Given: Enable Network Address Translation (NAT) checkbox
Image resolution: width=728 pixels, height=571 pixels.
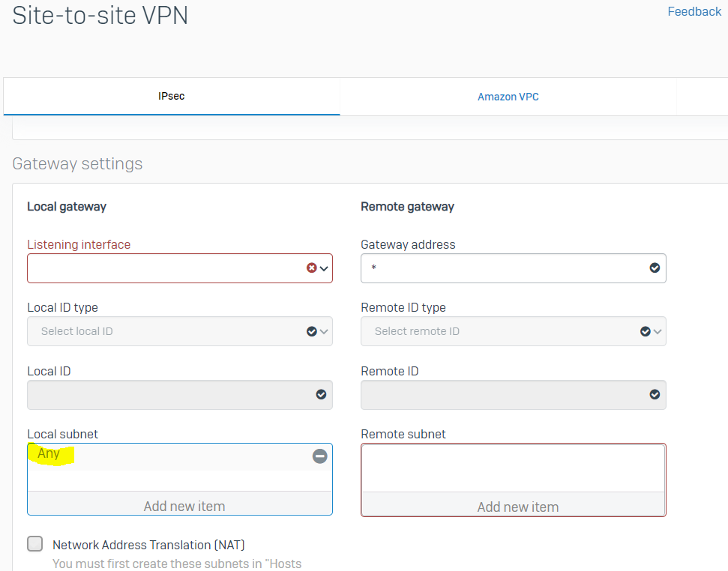Looking at the screenshot, I should (x=34, y=543).
